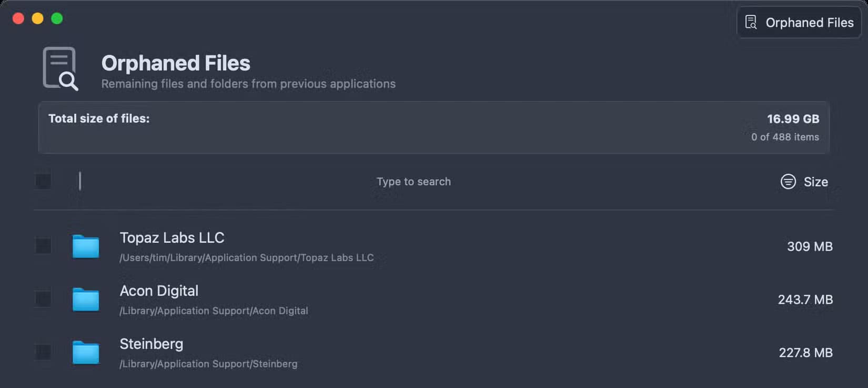Click the large Orphaned Files header icon
This screenshot has width=868, height=388.
(x=60, y=68)
